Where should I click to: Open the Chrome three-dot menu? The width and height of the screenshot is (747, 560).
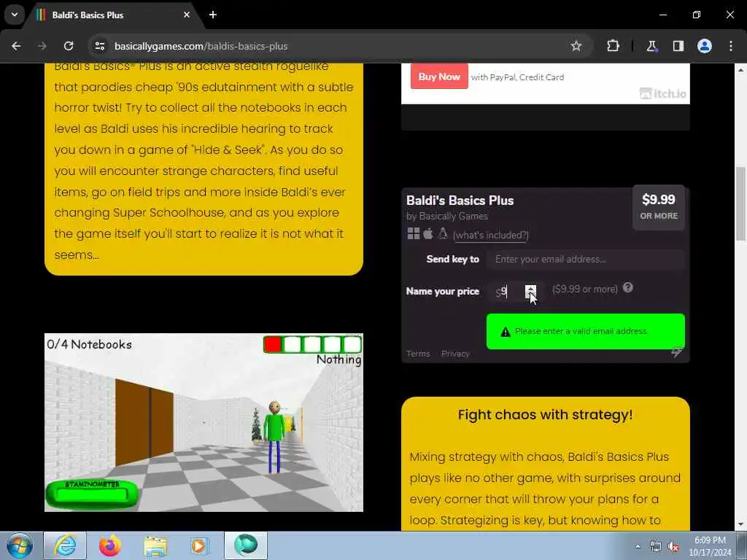731,46
